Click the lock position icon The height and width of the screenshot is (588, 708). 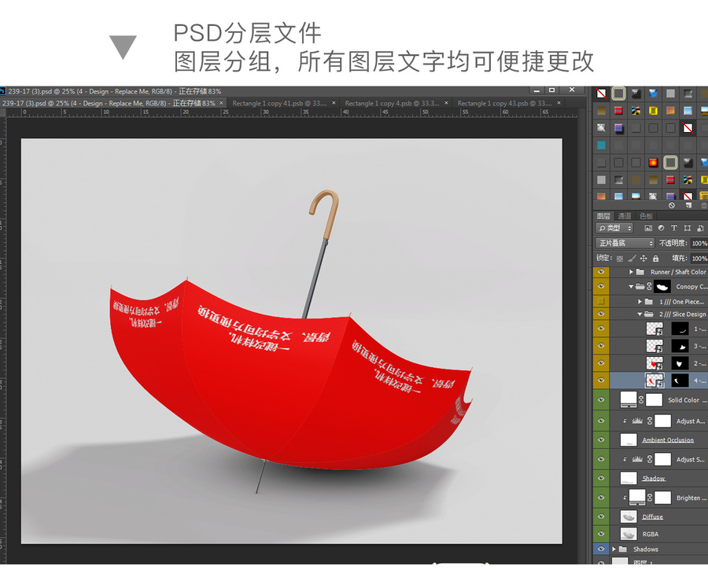pyautogui.click(x=643, y=259)
